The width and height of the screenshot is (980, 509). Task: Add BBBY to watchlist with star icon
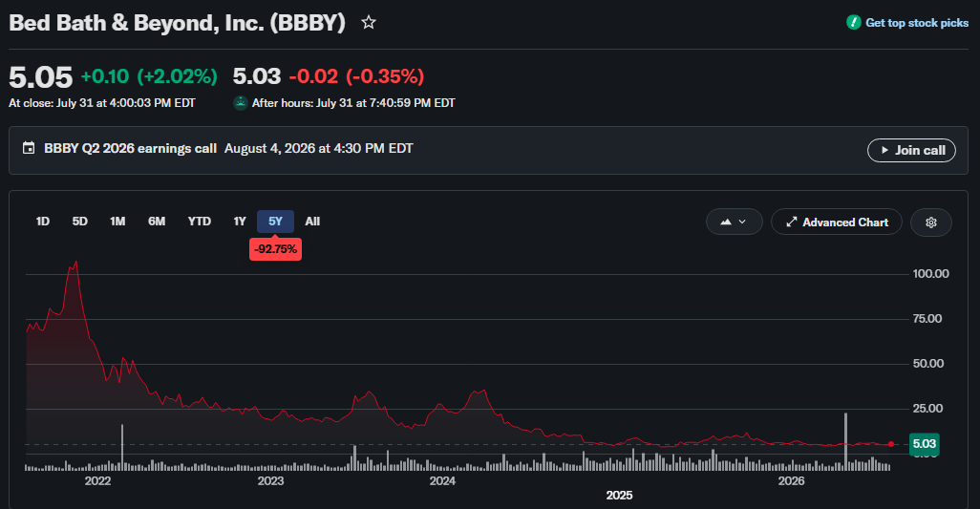pyautogui.click(x=369, y=23)
